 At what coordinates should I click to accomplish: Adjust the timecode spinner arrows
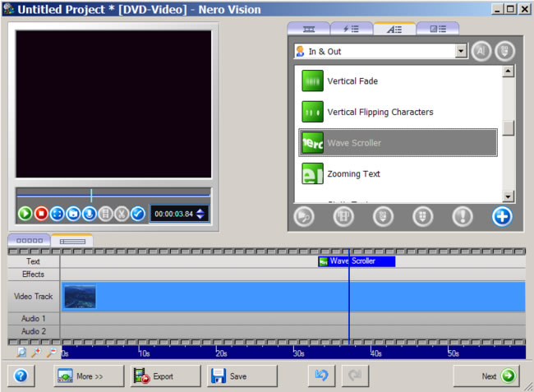pos(200,214)
